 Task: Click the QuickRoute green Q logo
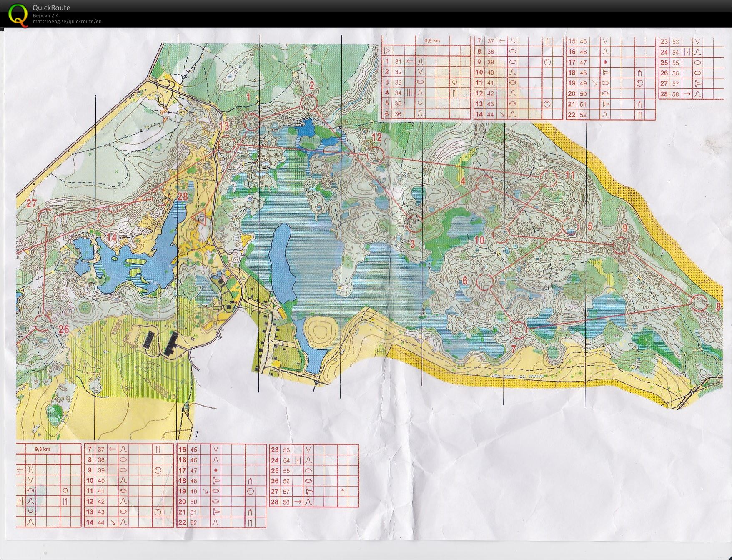18,16
